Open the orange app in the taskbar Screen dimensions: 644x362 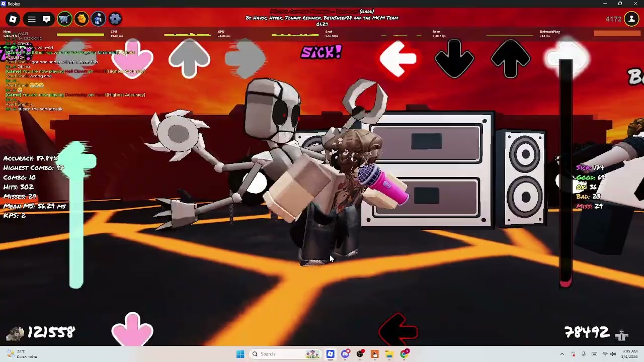click(374, 354)
